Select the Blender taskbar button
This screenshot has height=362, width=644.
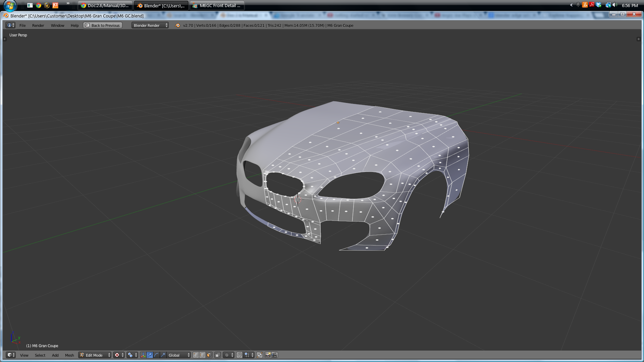pyautogui.click(x=161, y=5)
